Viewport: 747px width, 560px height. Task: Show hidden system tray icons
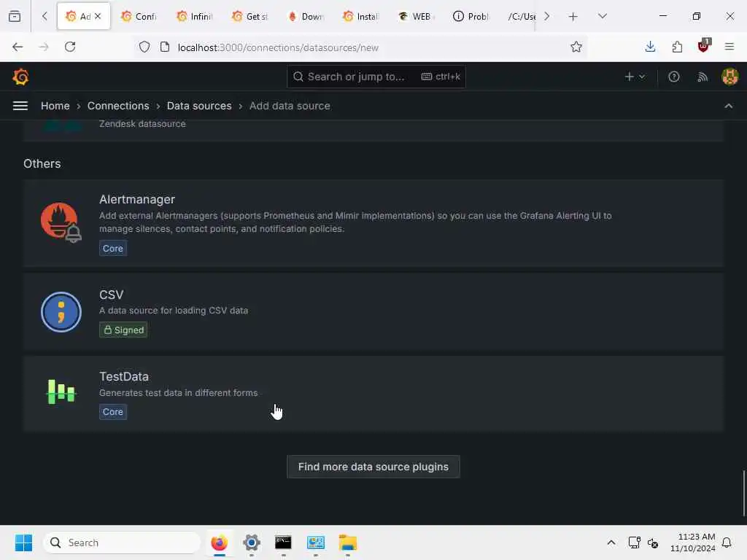[x=611, y=542]
